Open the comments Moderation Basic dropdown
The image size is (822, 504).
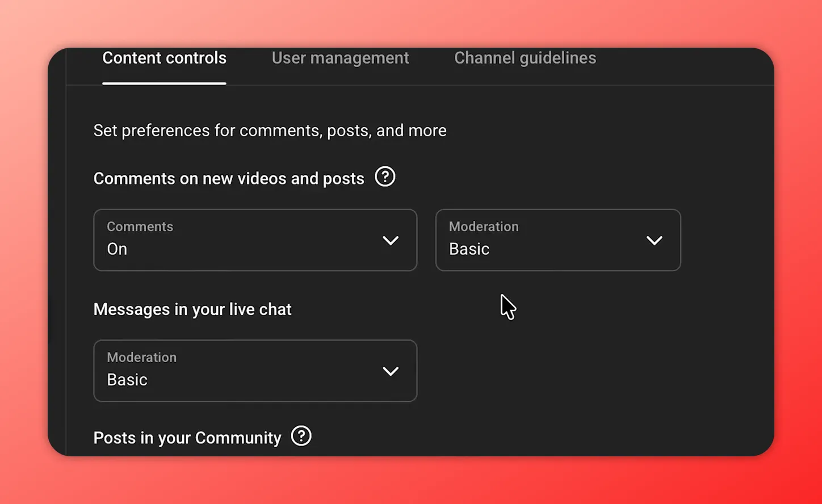(x=558, y=240)
